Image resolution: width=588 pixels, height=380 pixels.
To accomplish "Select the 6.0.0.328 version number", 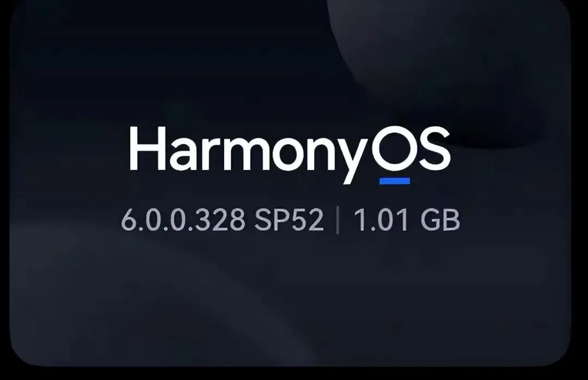I will click(182, 219).
